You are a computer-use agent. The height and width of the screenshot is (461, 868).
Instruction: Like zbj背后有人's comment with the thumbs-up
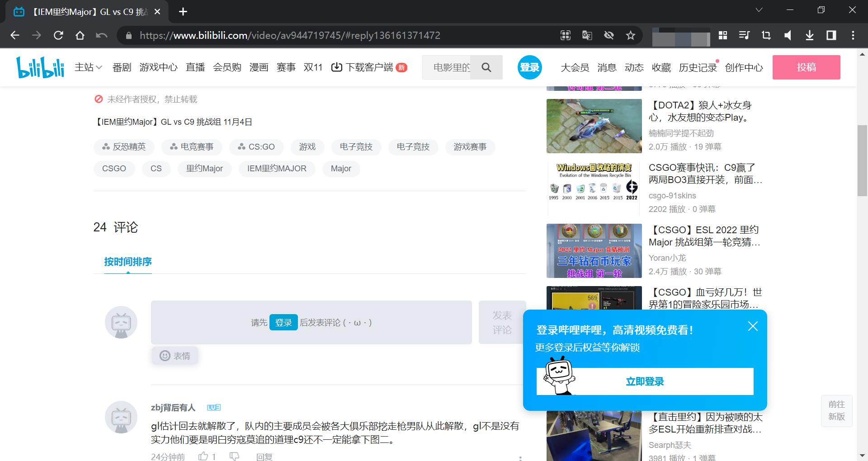tap(203, 456)
